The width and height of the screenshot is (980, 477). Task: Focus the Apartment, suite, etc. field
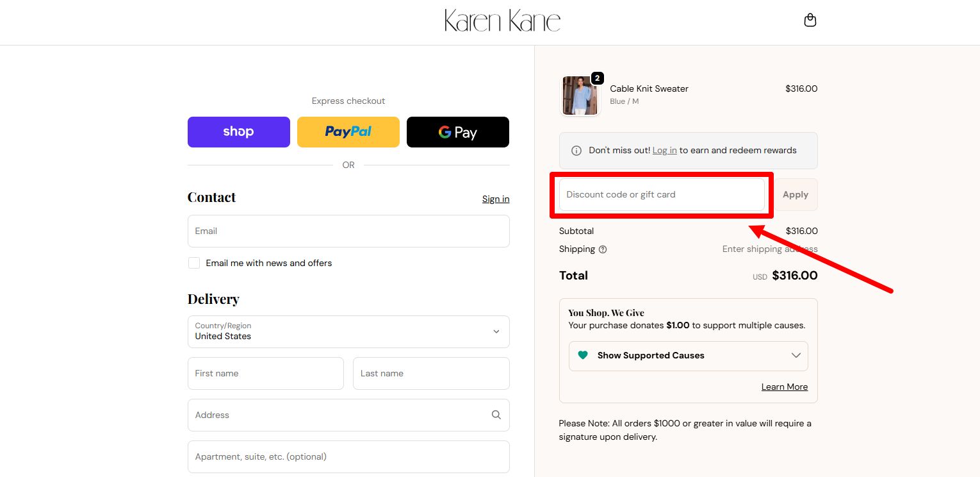click(x=348, y=456)
